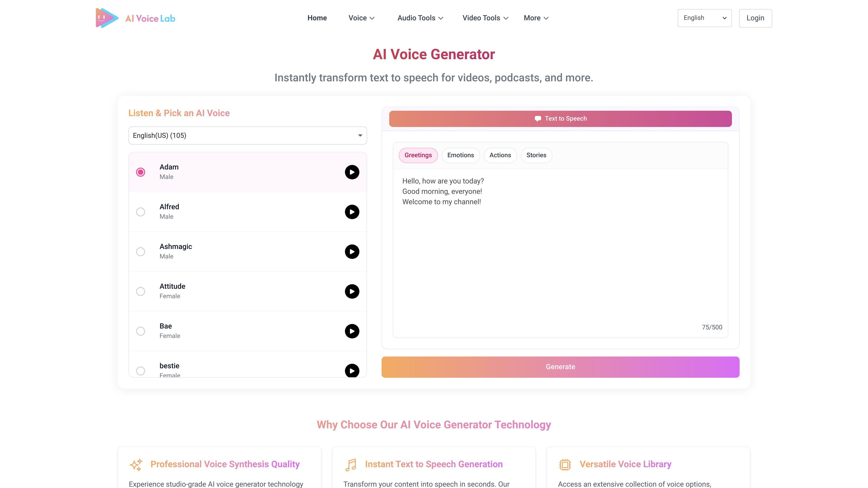Open the Video Tools menu
Image resolution: width=868 pixels, height=488 pixels.
485,18
